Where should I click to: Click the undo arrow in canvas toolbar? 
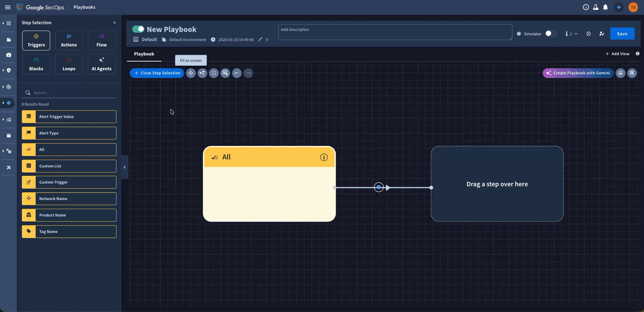point(237,73)
